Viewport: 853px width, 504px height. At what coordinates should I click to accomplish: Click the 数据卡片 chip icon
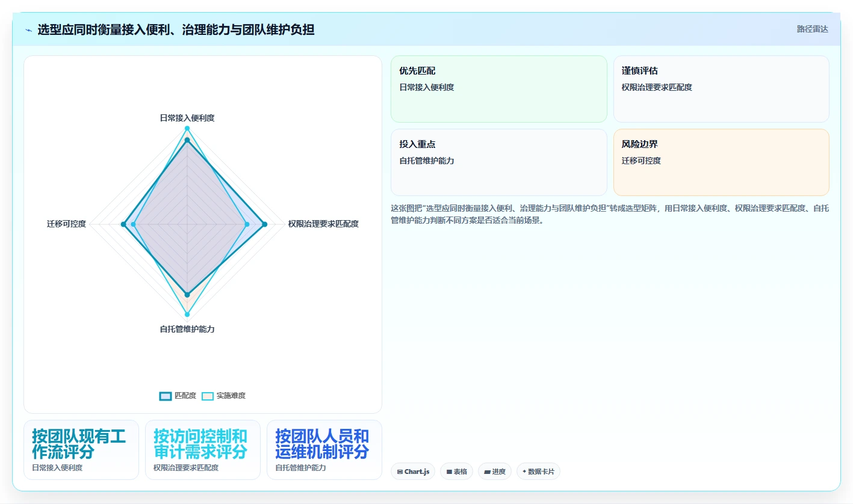[x=524, y=472]
